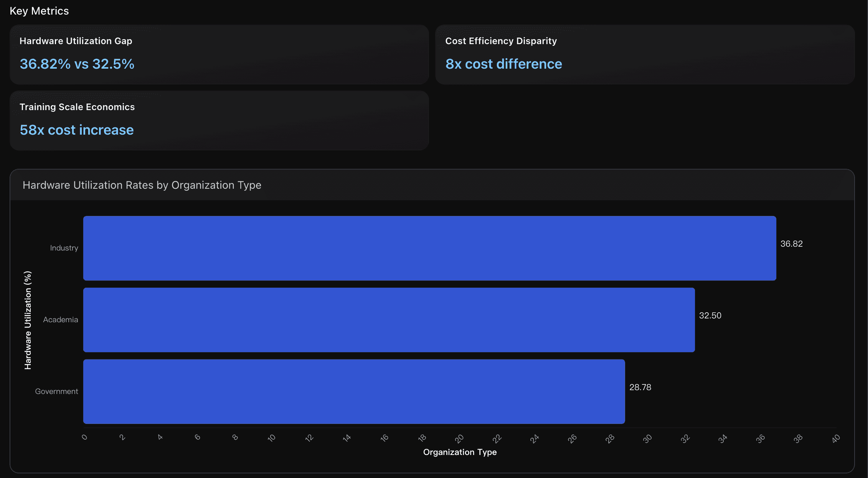Screen dimensions: 868x478
Task: Click the Academia axis label
Action: point(60,320)
